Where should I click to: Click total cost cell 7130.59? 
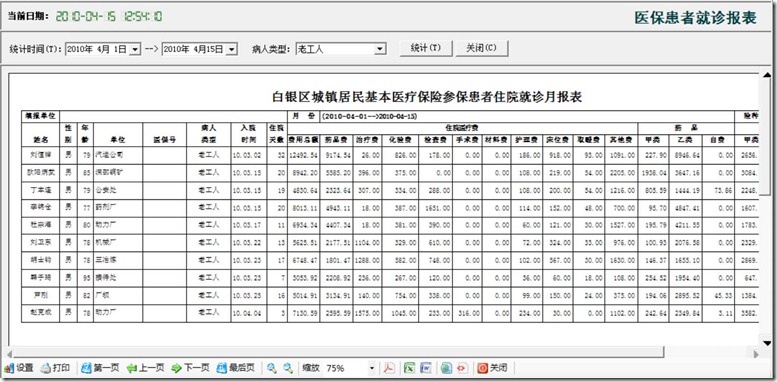[305, 313]
